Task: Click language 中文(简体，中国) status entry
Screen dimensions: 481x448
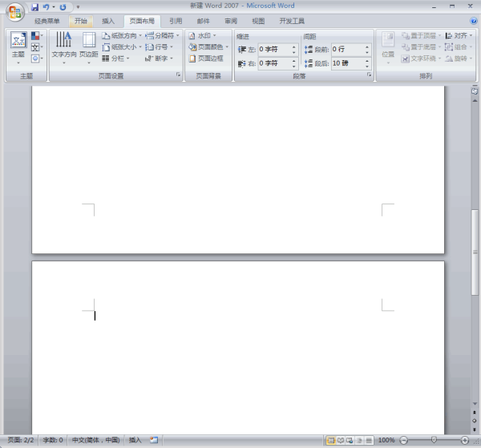Action: pyautogui.click(x=95, y=440)
